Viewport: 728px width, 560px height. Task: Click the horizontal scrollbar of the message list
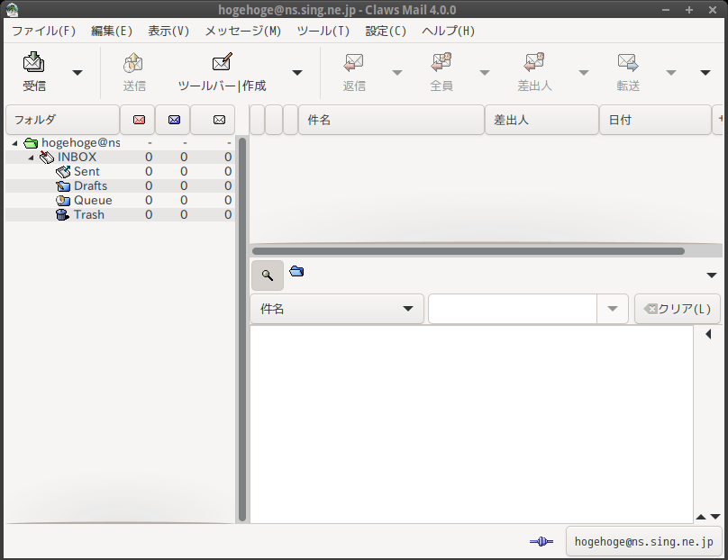[468, 251]
